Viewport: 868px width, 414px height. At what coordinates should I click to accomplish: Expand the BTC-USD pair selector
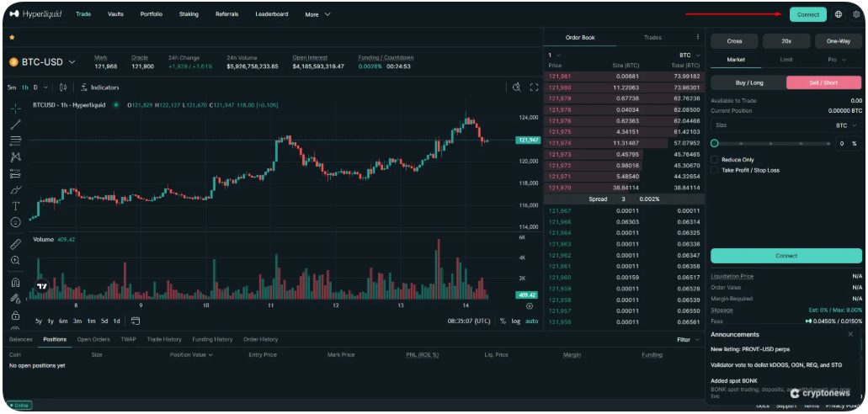pos(72,62)
